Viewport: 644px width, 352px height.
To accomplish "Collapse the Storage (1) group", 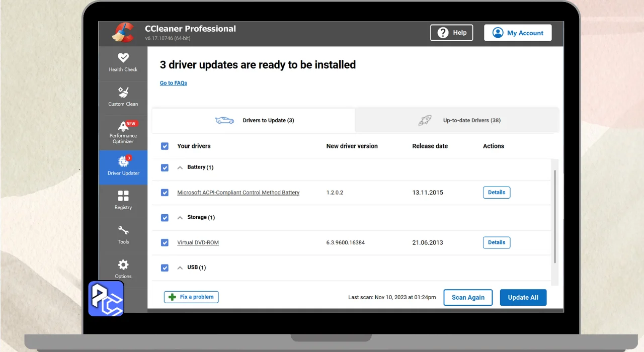I will pos(180,218).
